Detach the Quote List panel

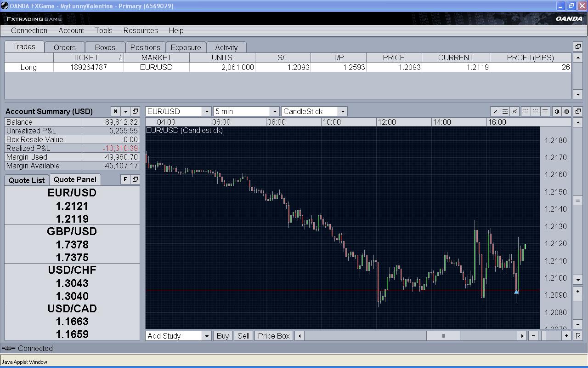coord(135,179)
